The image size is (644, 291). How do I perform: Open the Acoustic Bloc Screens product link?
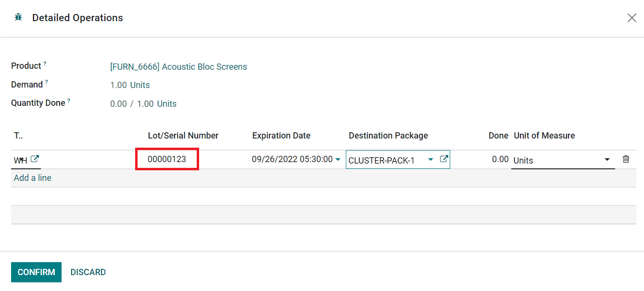click(178, 67)
